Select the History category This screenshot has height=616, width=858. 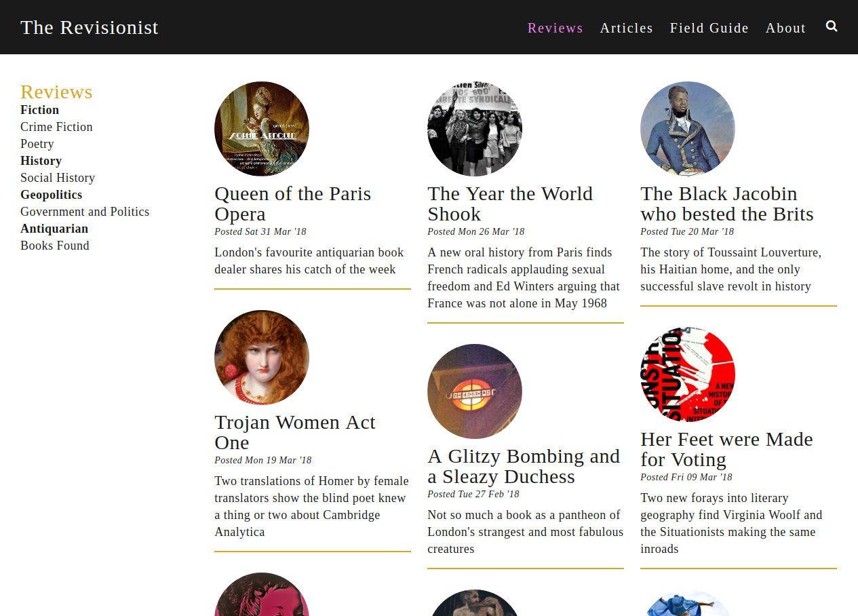[41, 161]
